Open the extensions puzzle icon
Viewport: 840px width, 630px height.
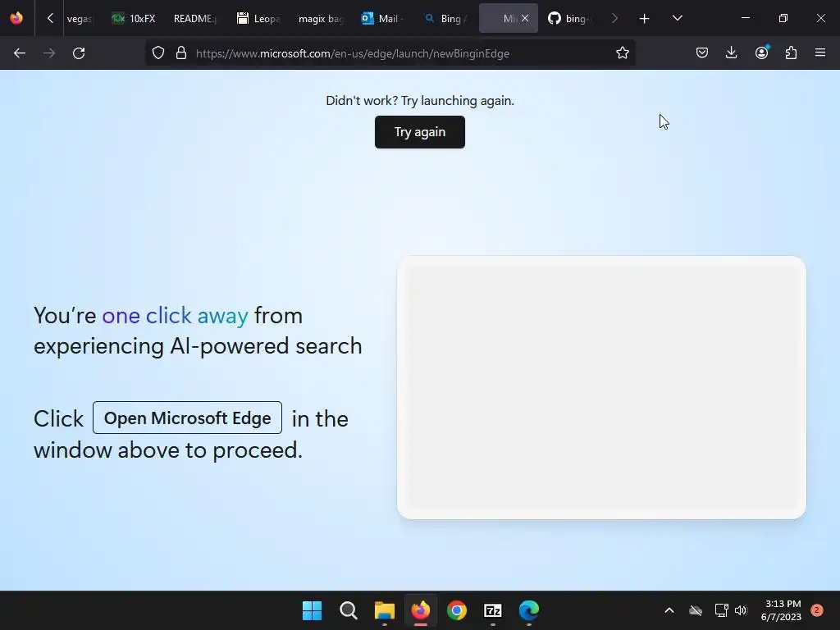[x=791, y=52]
